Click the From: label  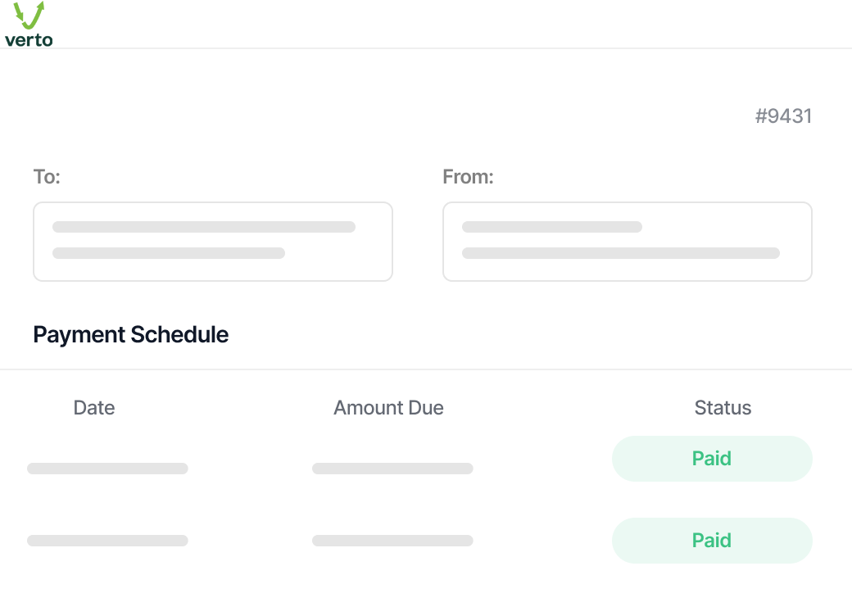point(468,177)
